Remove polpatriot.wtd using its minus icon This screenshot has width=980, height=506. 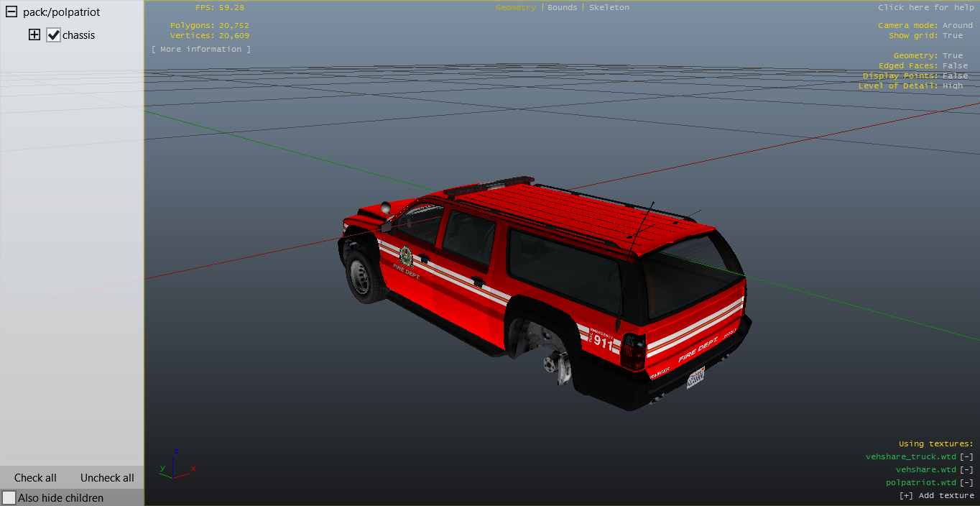coord(967,482)
